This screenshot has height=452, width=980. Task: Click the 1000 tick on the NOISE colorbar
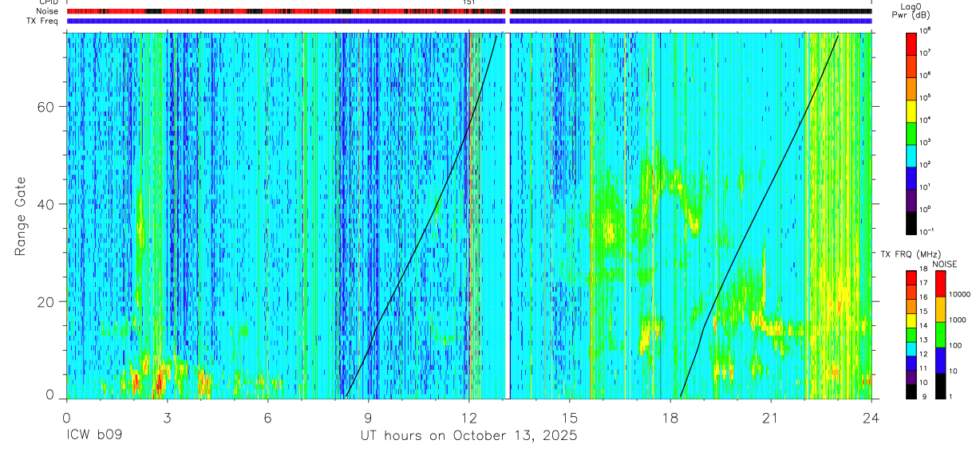tap(958, 321)
